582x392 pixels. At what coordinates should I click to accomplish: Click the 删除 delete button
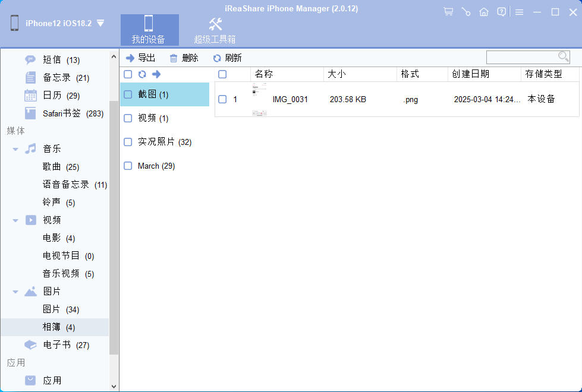[x=184, y=58]
